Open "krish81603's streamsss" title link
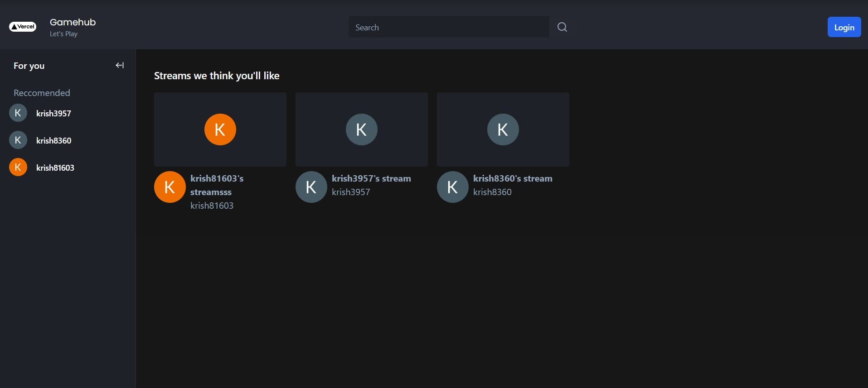 217,185
